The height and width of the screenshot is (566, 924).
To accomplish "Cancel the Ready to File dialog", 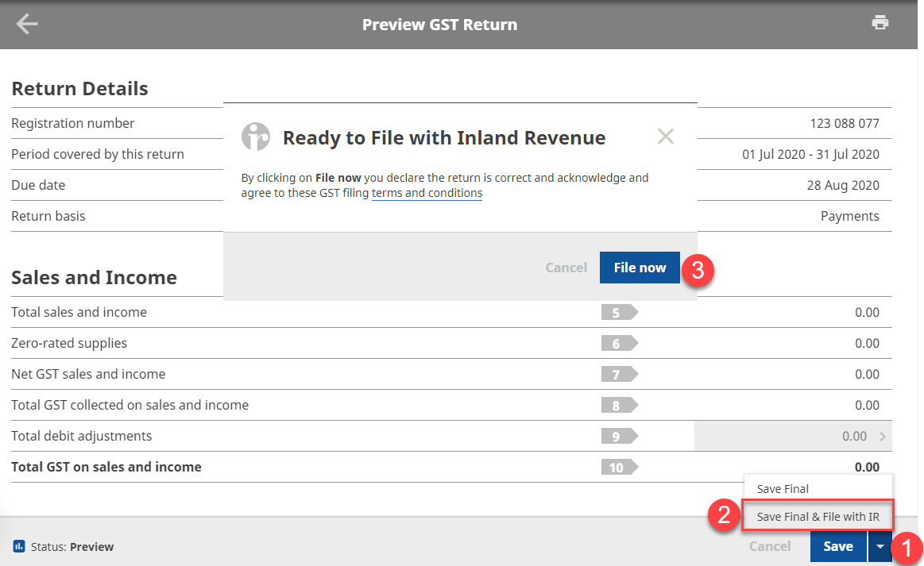I will point(665,136).
